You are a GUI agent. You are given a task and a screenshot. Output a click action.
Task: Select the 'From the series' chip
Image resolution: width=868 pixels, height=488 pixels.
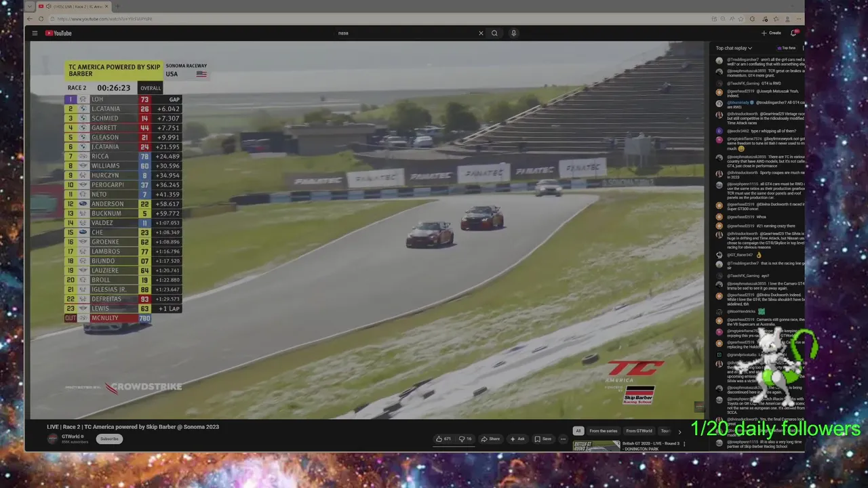point(603,431)
